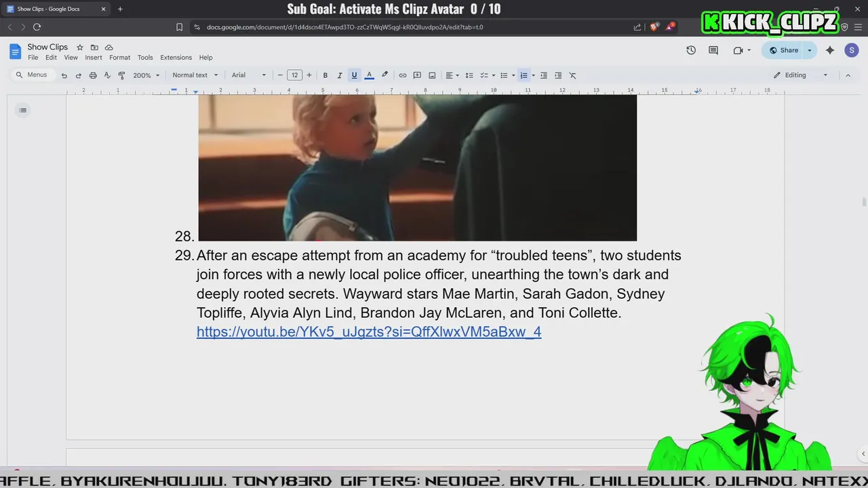Insert a link
Screen dimensions: 868x488
402,75
